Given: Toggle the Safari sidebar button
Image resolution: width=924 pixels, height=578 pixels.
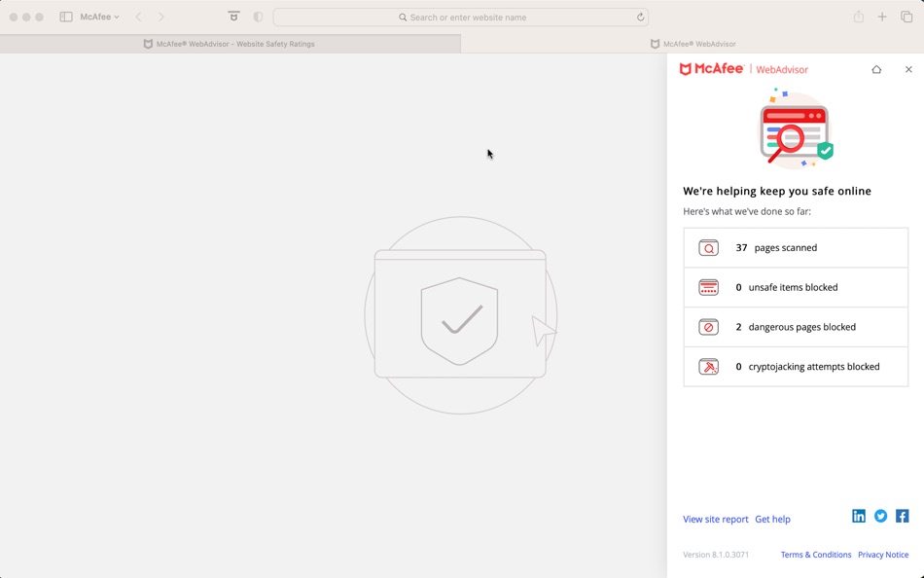Looking at the screenshot, I should (x=66, y=18).
